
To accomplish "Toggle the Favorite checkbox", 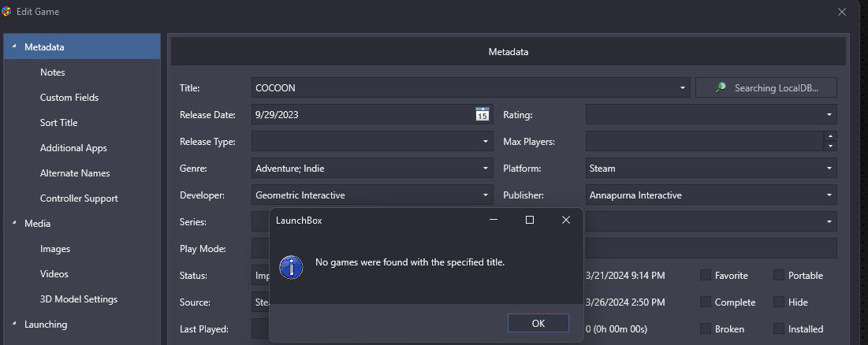I will [x=706, y=275].
